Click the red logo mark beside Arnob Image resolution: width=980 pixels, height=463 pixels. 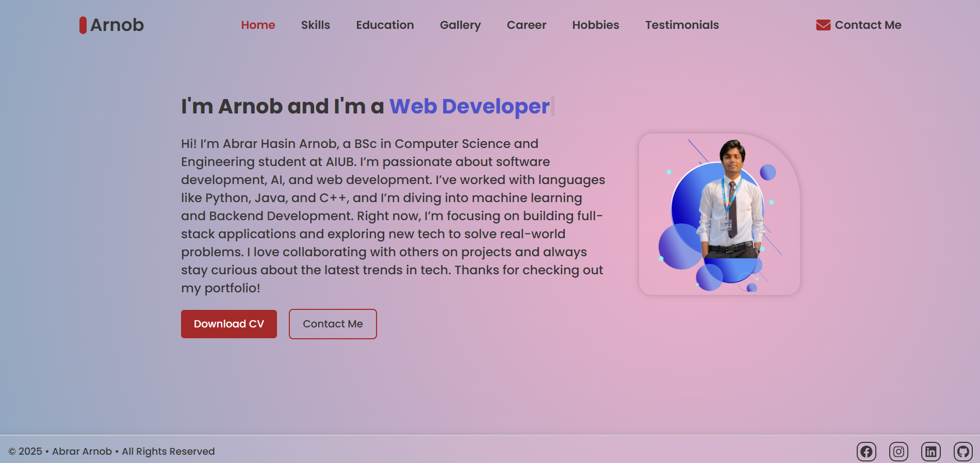click(83, 25)
